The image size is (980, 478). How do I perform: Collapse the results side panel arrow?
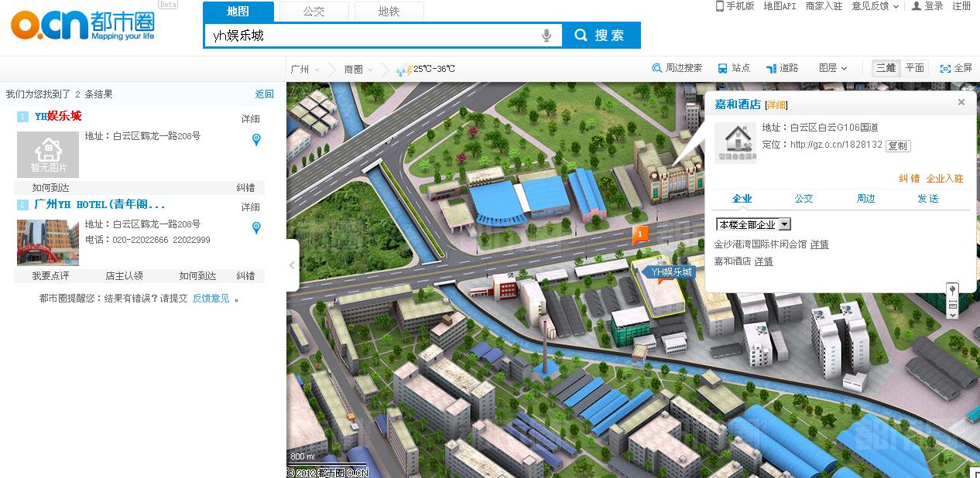[x=292, y=265]
